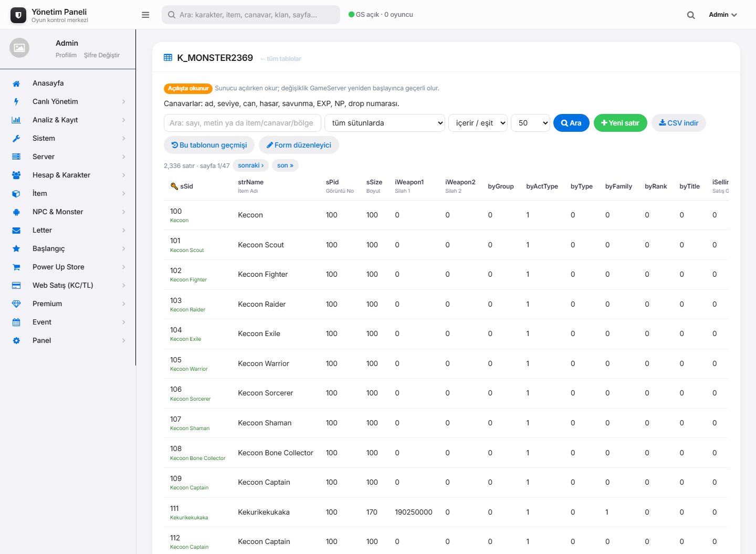Focus the global search box in header
756x554 pixels.
pyautogui.click(x=251, y=15)
